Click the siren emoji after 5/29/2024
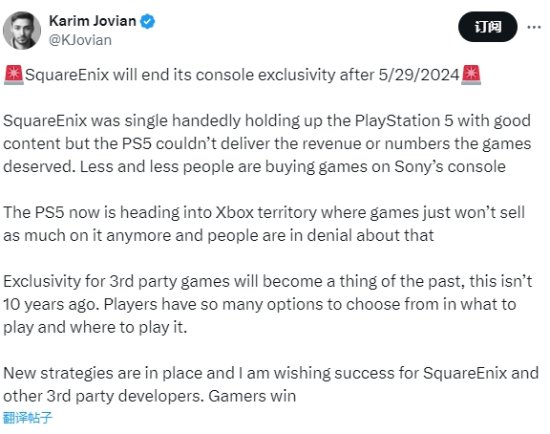This screenshot has height=434, width=550. click(471, 75)
